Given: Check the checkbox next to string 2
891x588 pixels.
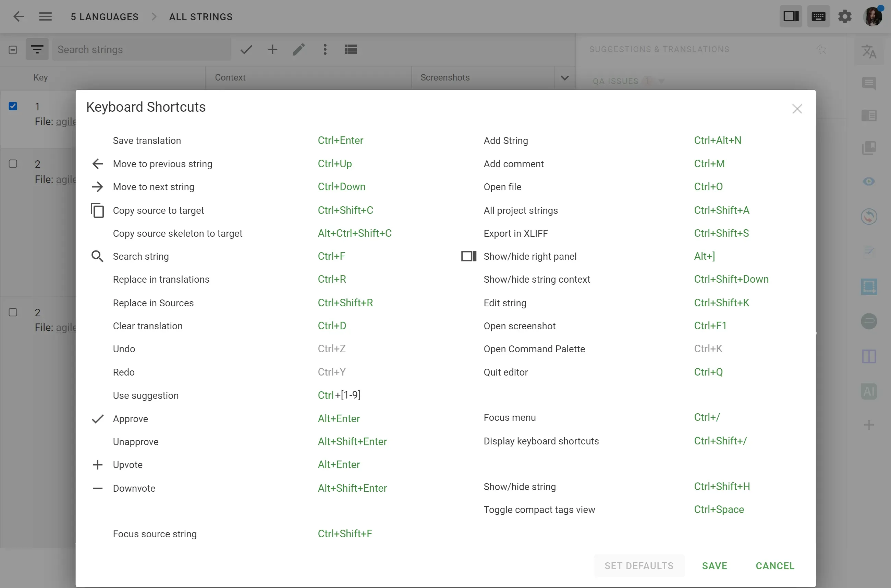Looking at the screenshot, I should click(13, 163).
